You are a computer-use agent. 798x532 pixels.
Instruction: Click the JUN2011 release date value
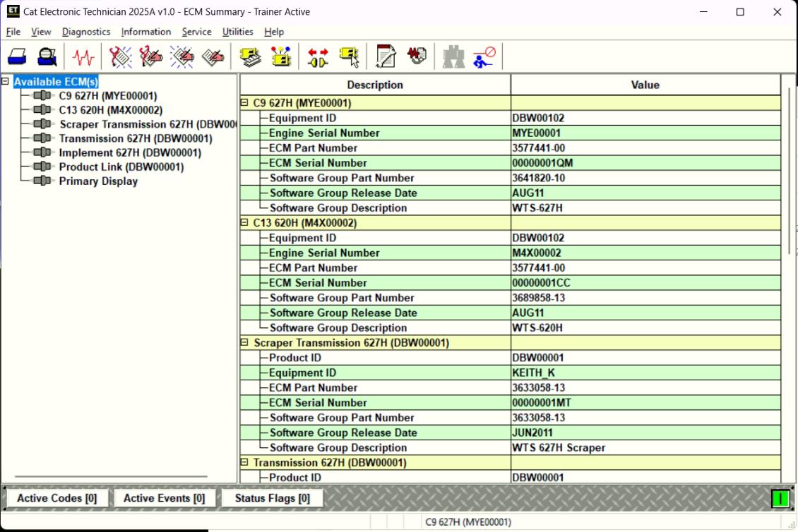[532, 433]
